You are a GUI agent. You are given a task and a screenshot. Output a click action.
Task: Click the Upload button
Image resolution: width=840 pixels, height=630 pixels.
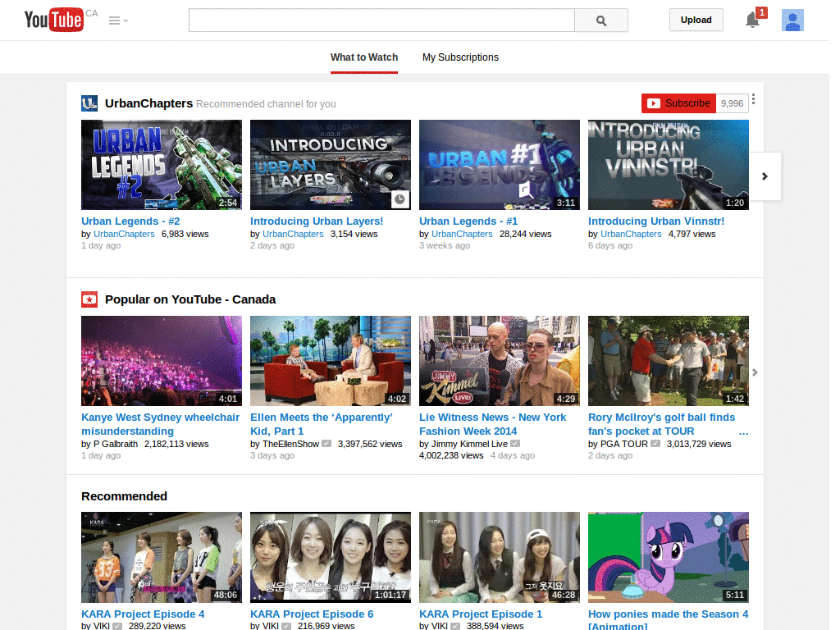[x=696, y=20]
